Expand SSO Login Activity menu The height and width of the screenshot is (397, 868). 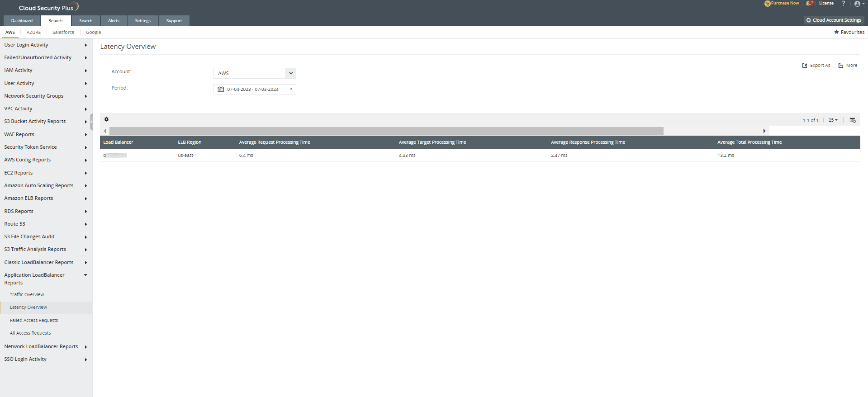(46, 359)
